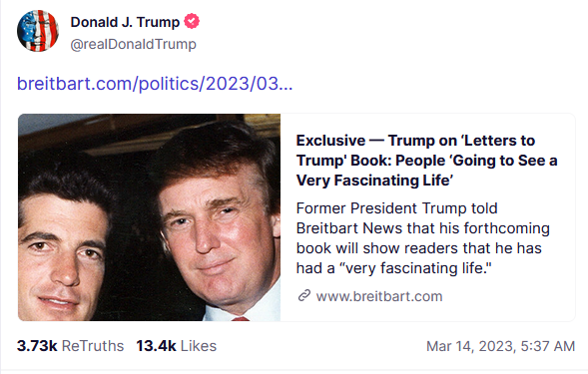Click the chain link icon beside www.breitbart.com
This screenshot has height=374, width=588.
coord(304,295)
